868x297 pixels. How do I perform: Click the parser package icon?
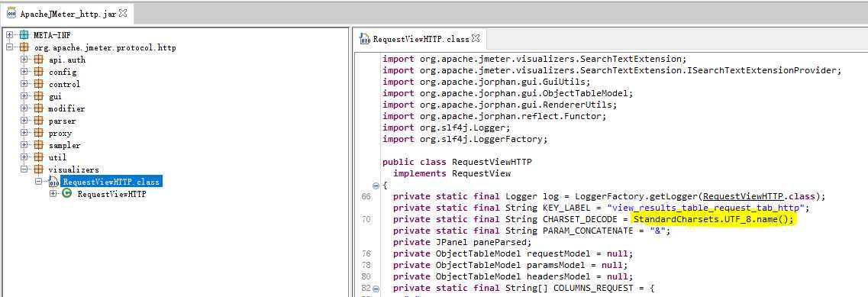(x=38, y=120)
